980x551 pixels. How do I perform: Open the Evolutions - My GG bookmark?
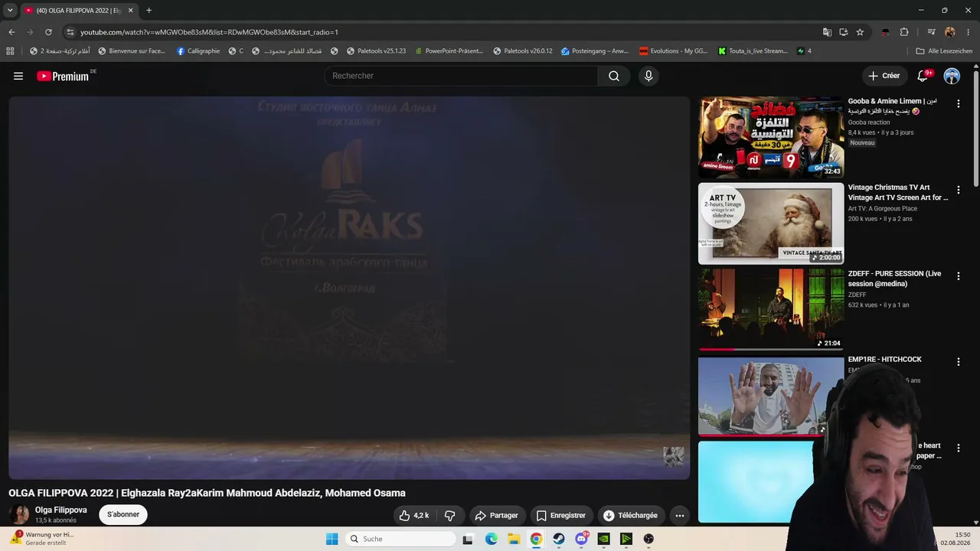click(x=674, y=51)
